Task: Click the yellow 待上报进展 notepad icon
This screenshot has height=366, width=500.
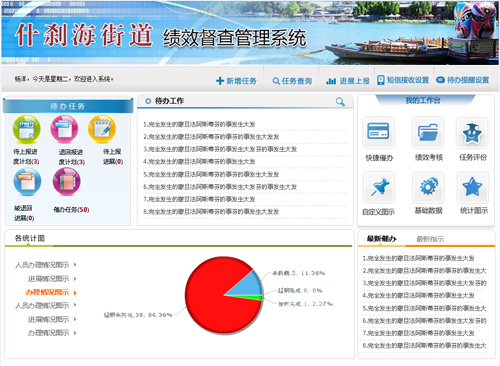Action: [x=102, y=129]
